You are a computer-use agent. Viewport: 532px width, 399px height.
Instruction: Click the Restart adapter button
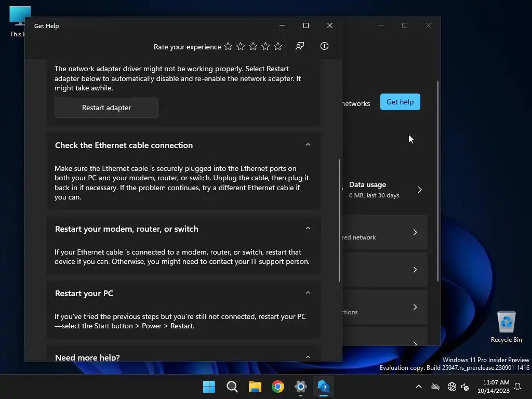coord(106,108)
